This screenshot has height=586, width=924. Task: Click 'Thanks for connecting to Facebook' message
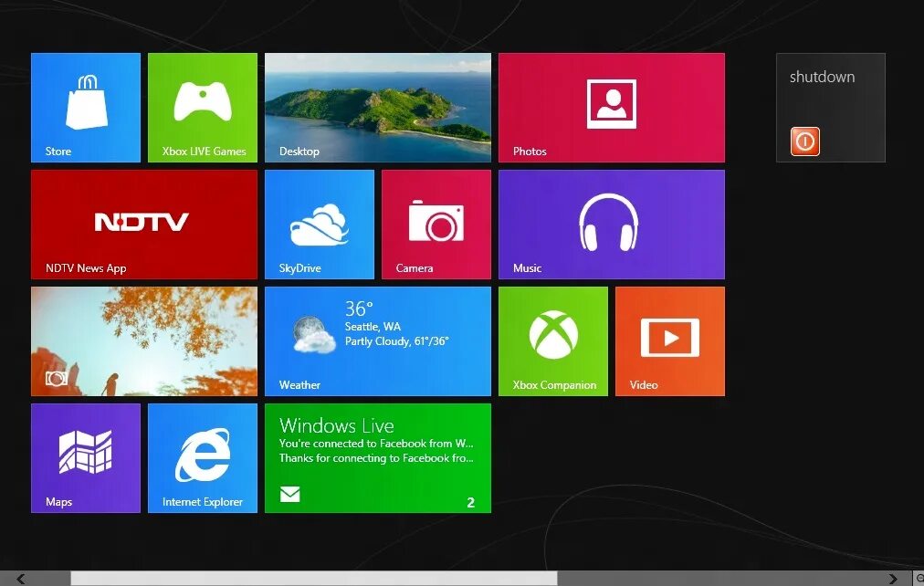point(376,458)
